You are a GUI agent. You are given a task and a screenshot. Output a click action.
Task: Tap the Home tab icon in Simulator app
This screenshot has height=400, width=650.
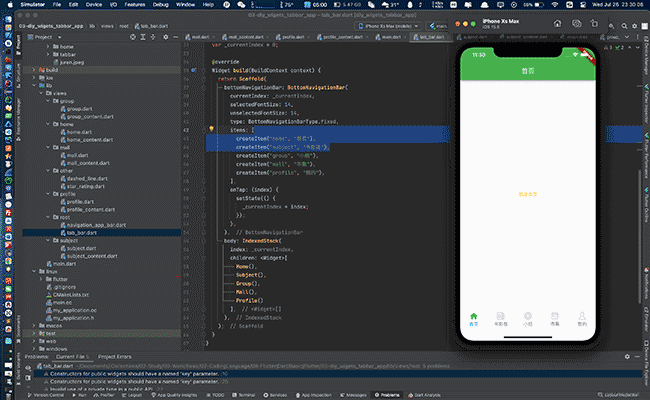point(473,316)
